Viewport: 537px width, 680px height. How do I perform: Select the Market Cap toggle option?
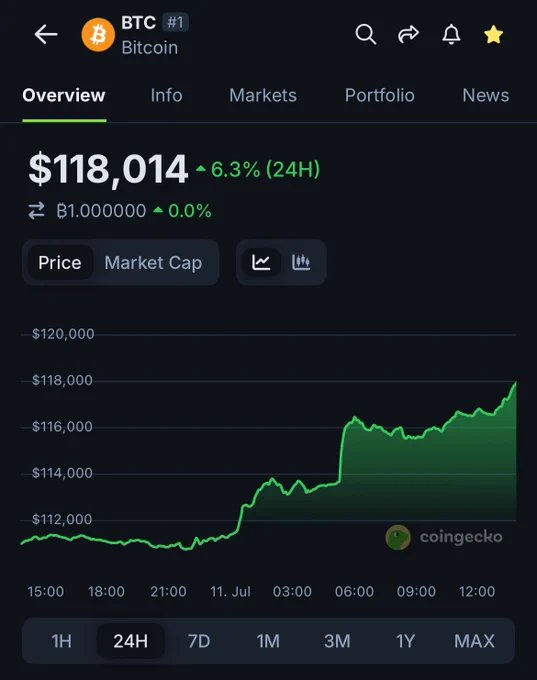[153, 262]
